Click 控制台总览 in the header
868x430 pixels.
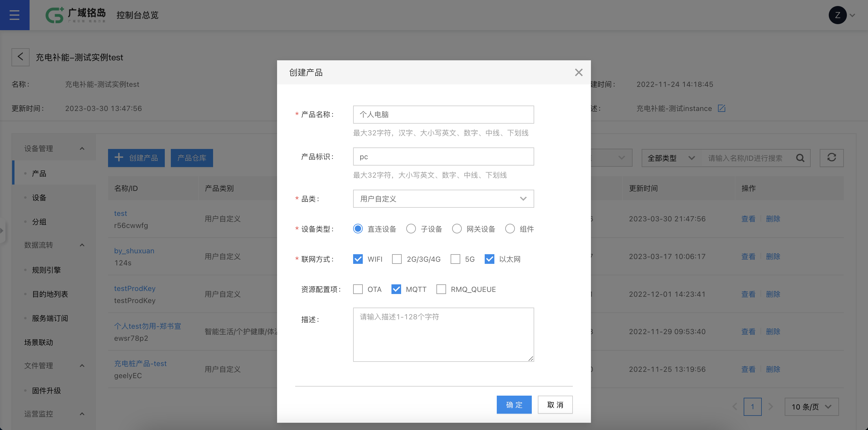[138, 15]
